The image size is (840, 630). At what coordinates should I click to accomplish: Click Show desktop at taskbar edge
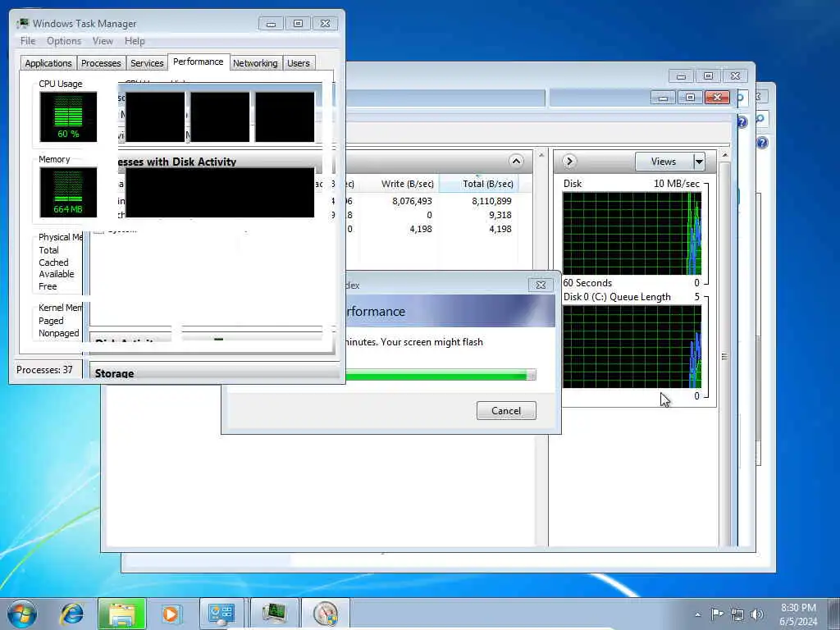click(834, 614)
